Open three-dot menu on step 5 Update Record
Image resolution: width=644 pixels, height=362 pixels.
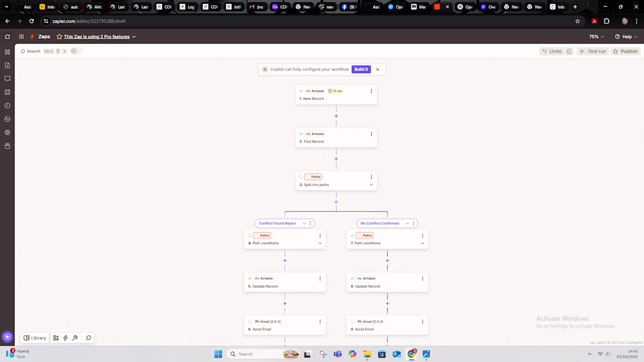(x=320, y=279)
